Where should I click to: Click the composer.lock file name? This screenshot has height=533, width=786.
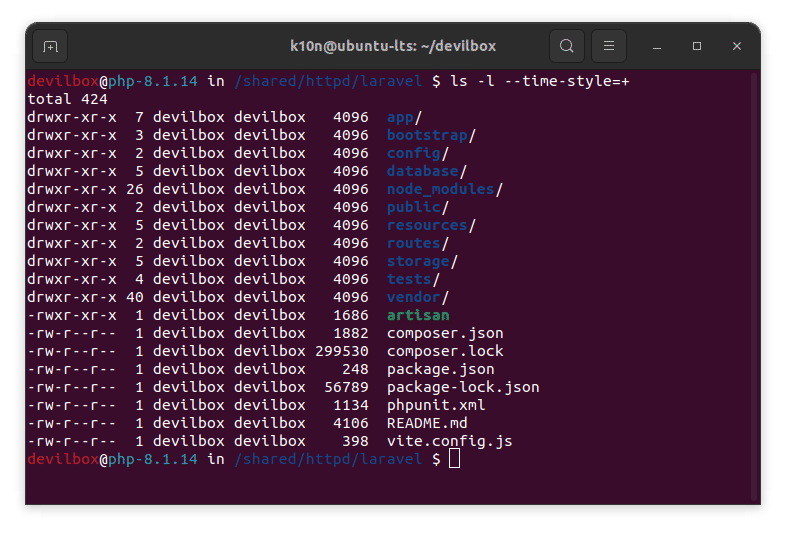445,351
